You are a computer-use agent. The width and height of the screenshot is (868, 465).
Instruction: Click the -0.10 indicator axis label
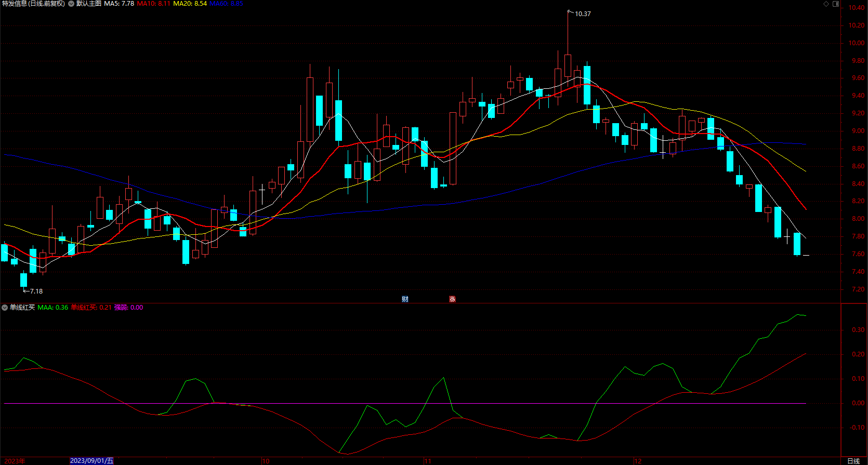tap(857, 428)
